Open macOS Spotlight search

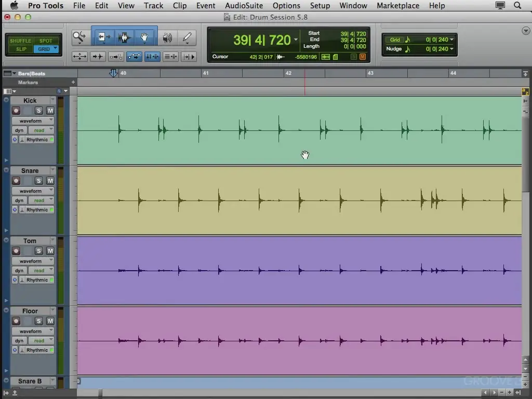coord(517,5)
